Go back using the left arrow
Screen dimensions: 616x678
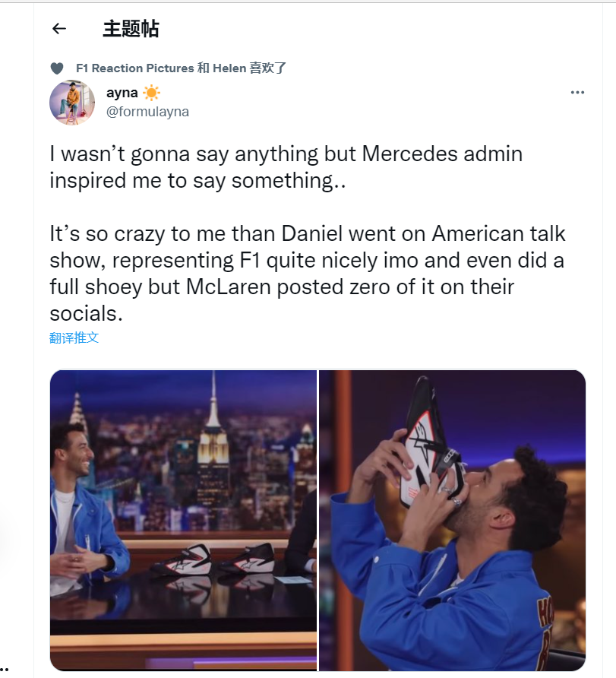[x=59, y=29]
